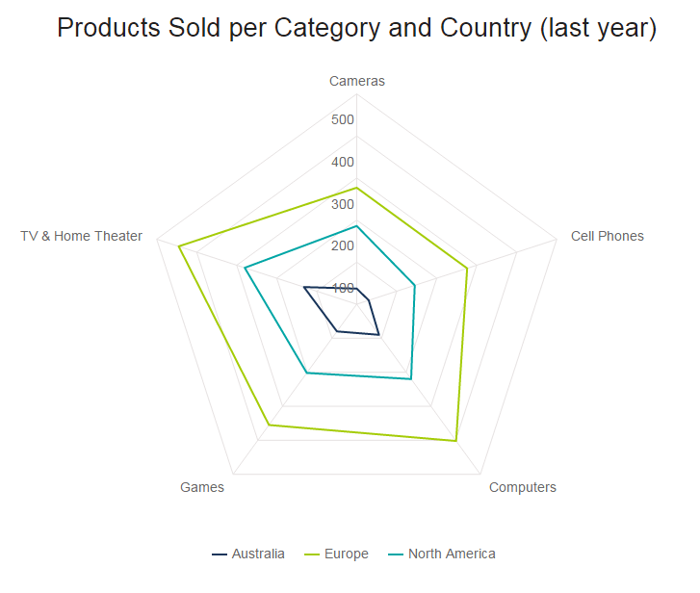700x593 pixels.
Task: Toggle the Australia series legend label
Action: [258, 554]
